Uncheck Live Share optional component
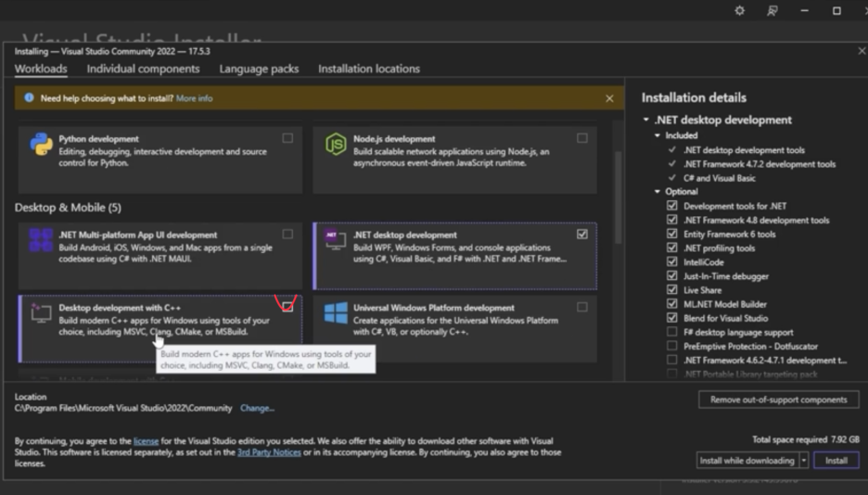868x495 pixels. 672,289
